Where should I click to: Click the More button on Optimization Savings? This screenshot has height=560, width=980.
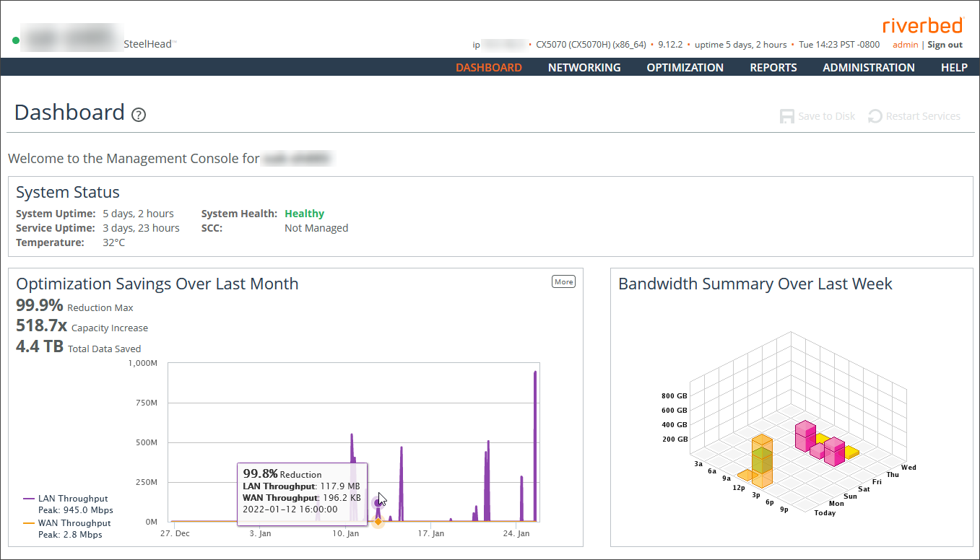coord(563,281)
